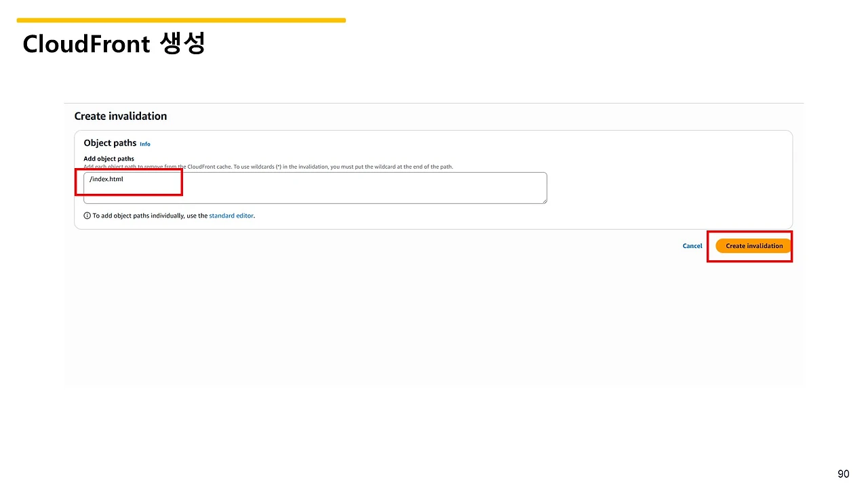Click the 'Add object paths' field label
This screenshot has width=868, height=488.
point(108,159)
